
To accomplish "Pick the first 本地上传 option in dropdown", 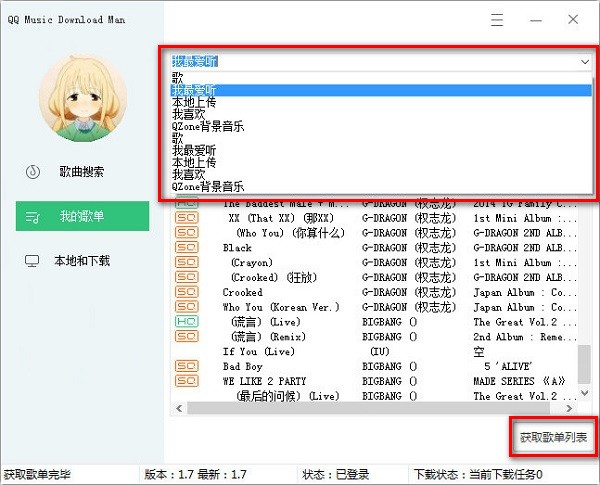I will pos(194,102).
